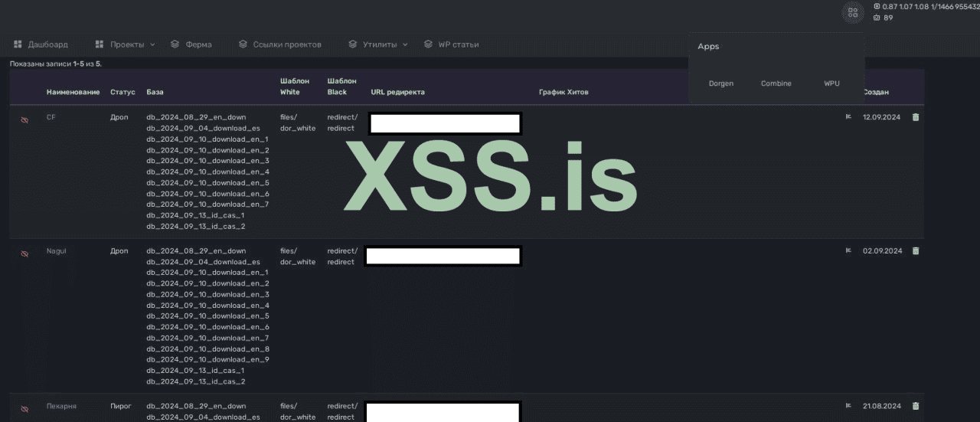Viewport: 980px width, 422px height.
Task: Sort by the База column header
Action: (x=155, y=92)
